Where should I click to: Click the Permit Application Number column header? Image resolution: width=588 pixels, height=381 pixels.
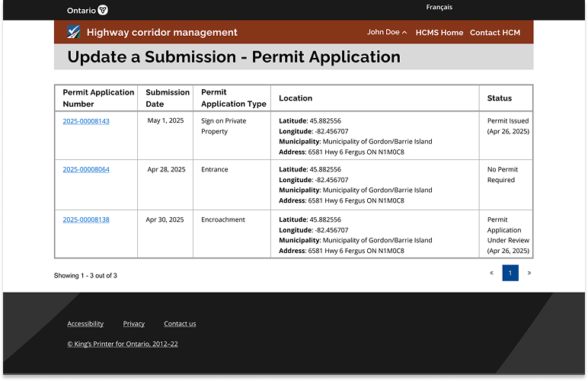point(98,98)
